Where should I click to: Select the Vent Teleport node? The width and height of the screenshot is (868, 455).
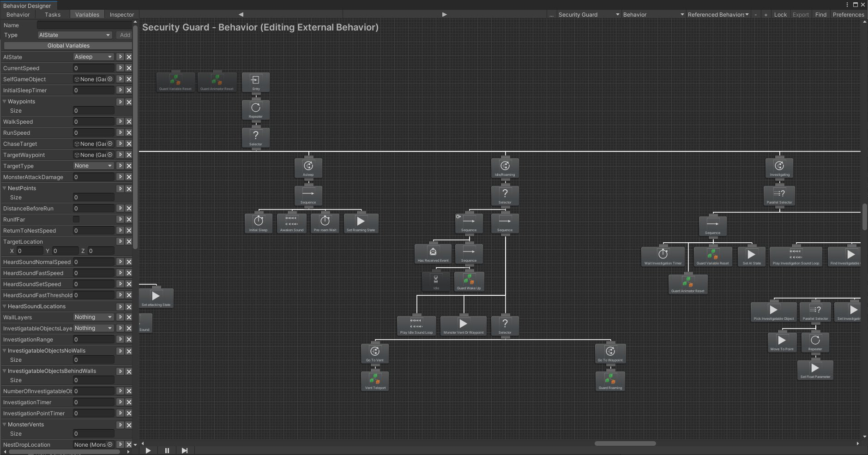click(x=375, y=381)
